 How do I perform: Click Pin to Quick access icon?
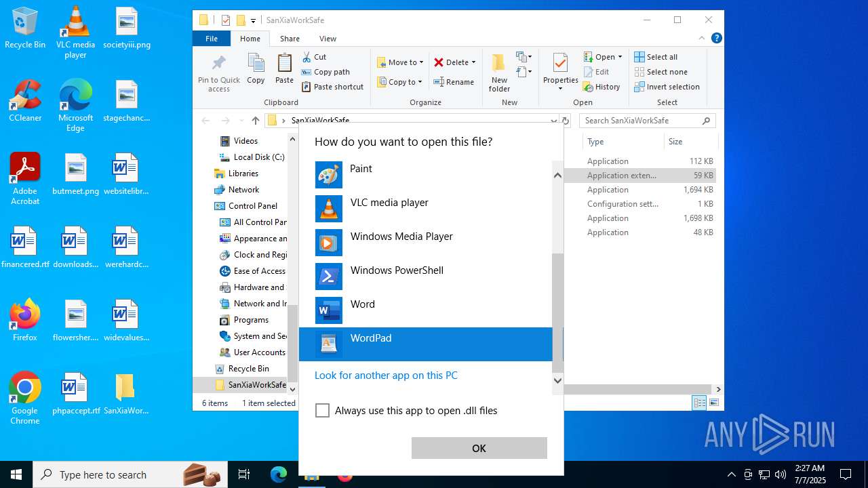(x=219, y=73)
